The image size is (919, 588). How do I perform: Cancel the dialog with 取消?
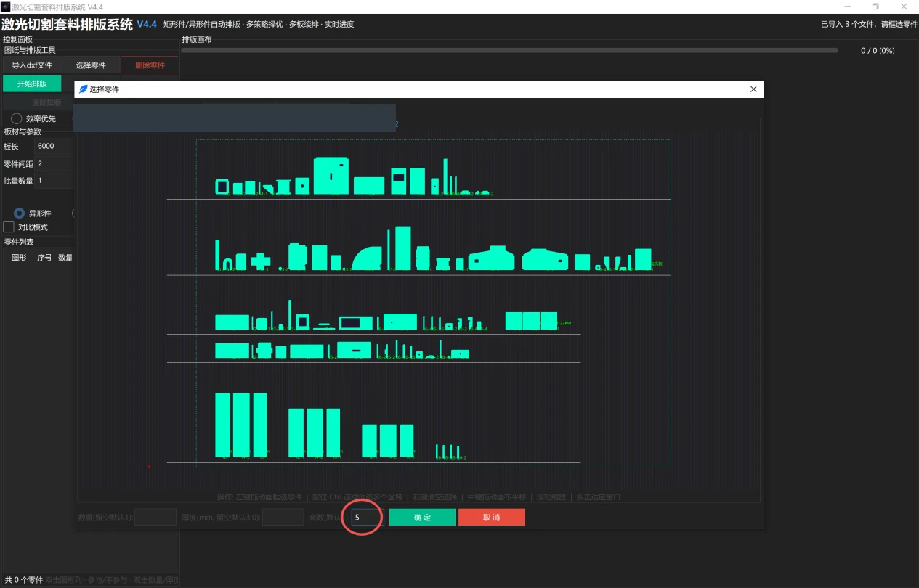click(491, 517)
